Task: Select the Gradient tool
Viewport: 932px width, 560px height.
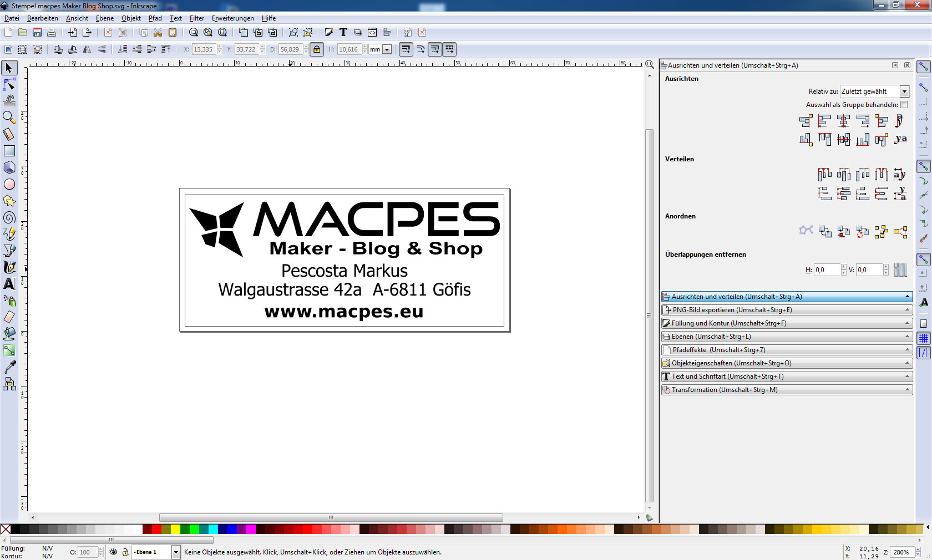Action: pos(9,350)
